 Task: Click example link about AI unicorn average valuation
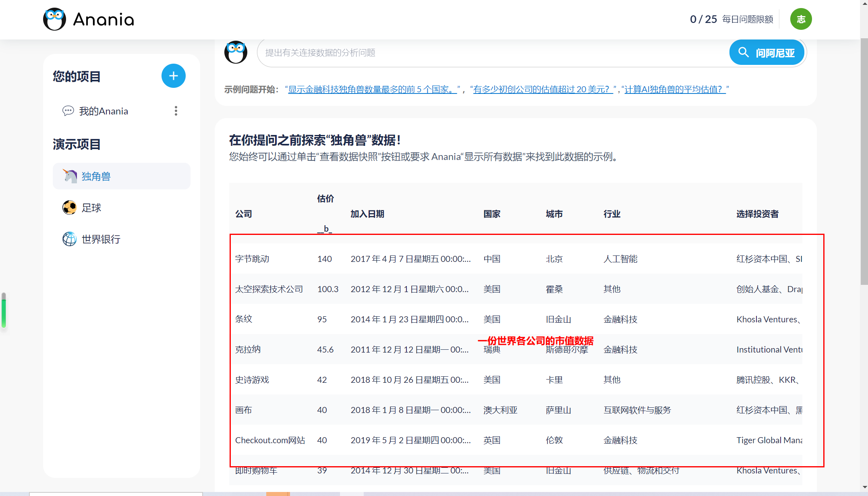[x=675, y=89]
